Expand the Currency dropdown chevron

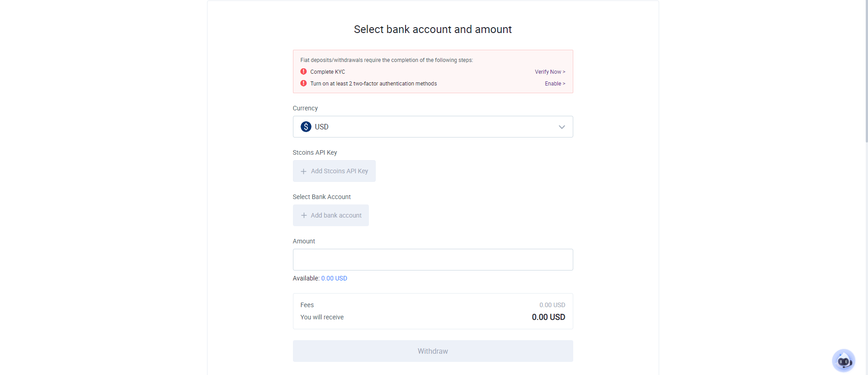click(562, 127)
